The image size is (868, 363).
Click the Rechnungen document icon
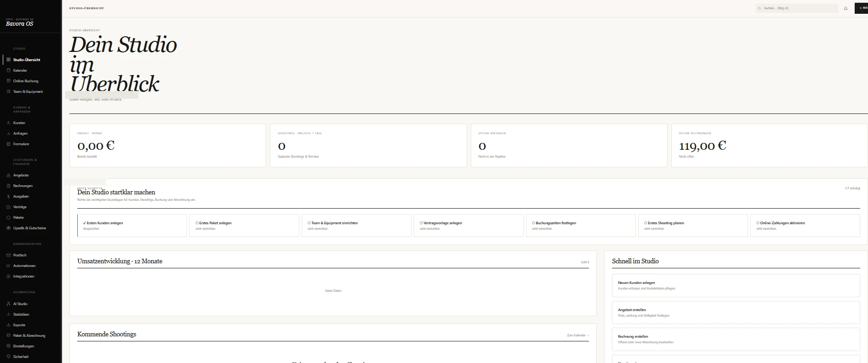[9, 186]
